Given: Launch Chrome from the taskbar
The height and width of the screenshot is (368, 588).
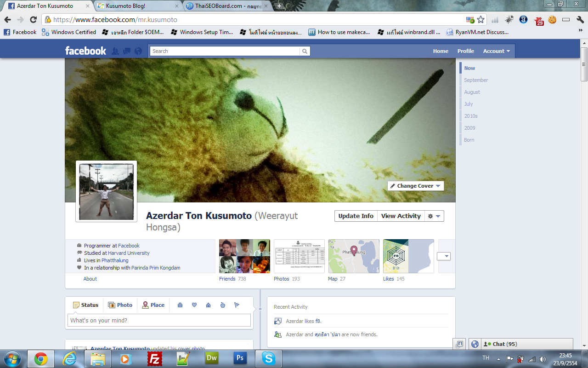Looking at the screenshot, I should 41,359.
